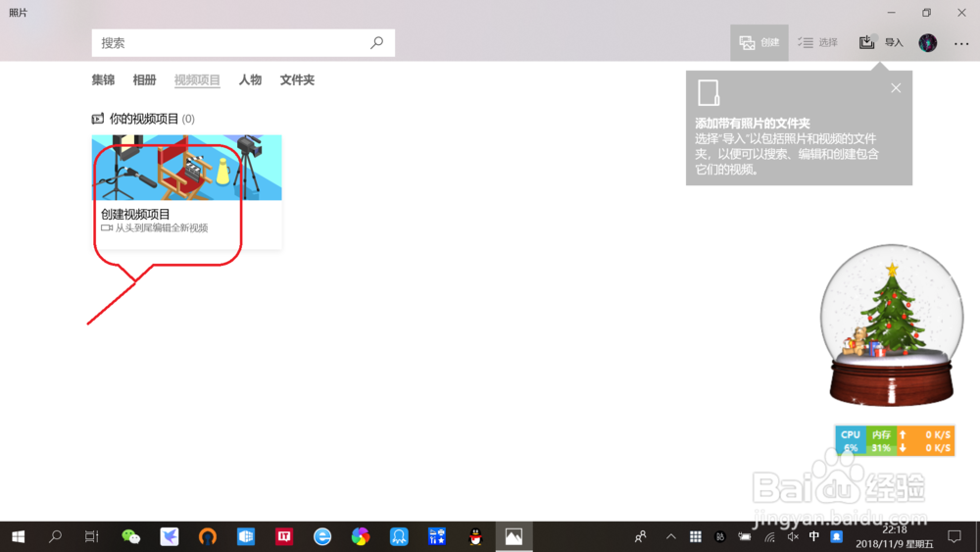Open the red IT app in taskbar
Screen dimensions: 980x552
coord(284,536)
